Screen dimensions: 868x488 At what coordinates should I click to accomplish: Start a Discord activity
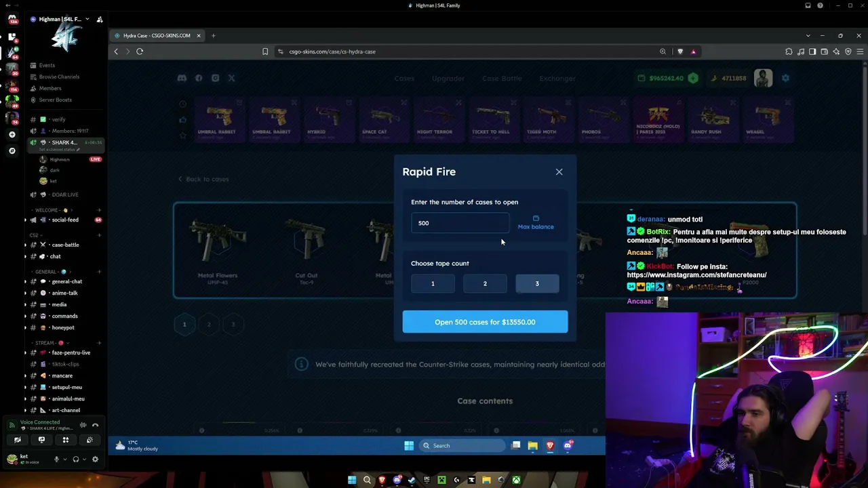66,440
